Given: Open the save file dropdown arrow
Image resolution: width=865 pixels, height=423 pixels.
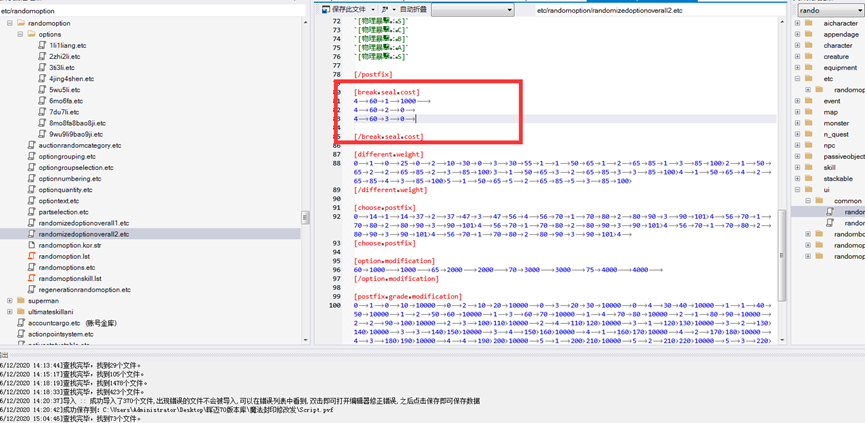Looking at the screenshot, I should [x=373, y=10].
